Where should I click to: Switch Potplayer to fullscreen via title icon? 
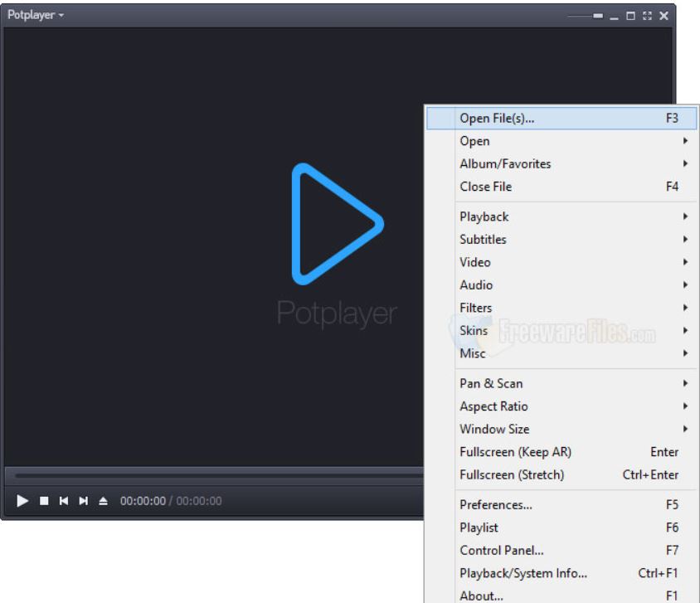point(647,16)
